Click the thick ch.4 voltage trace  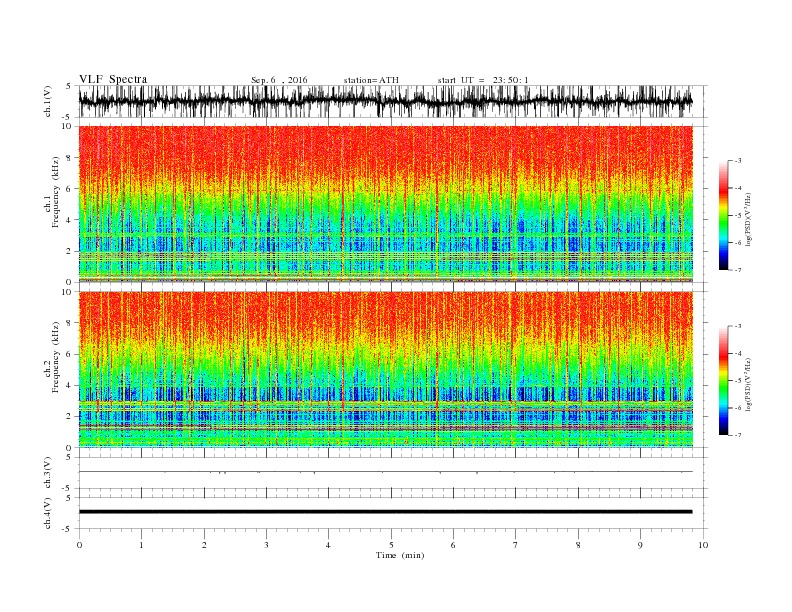point(386,512)
